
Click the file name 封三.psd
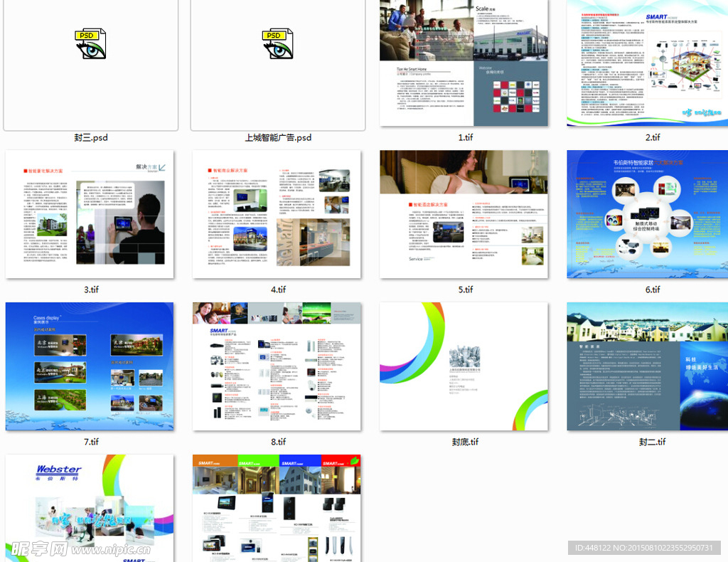(x=91, y=137)
